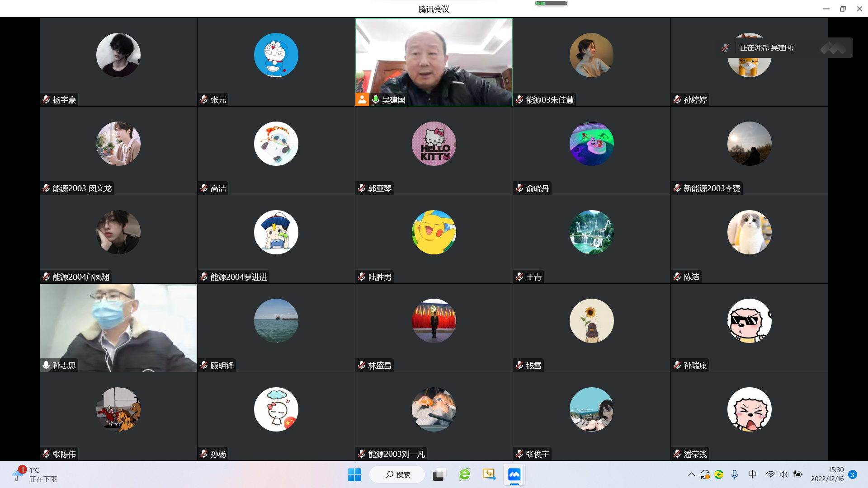Toggle the Chinese input method indicator
This screenshot has height=488, width=868.
pos(752,474)
